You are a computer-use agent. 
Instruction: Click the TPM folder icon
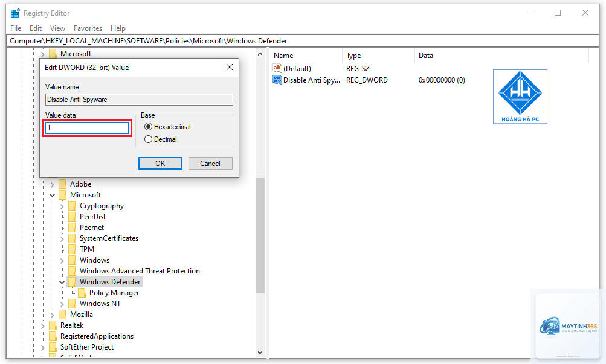tap(72, 249)
